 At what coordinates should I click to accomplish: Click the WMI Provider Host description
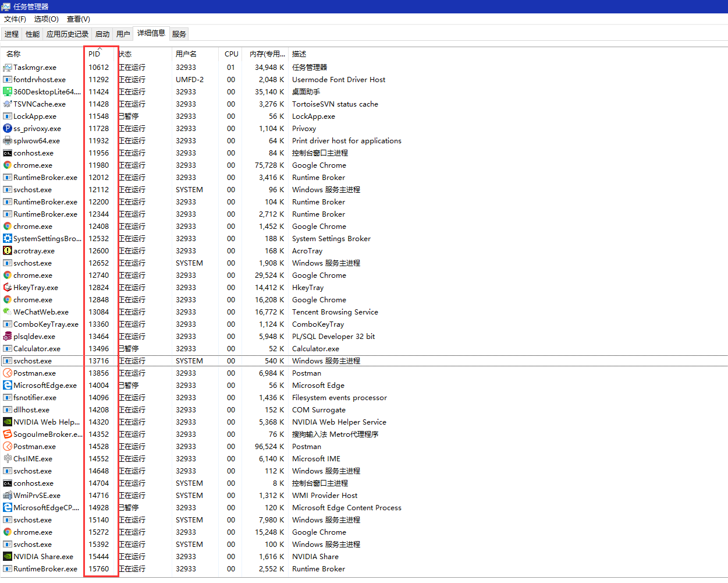325,496
